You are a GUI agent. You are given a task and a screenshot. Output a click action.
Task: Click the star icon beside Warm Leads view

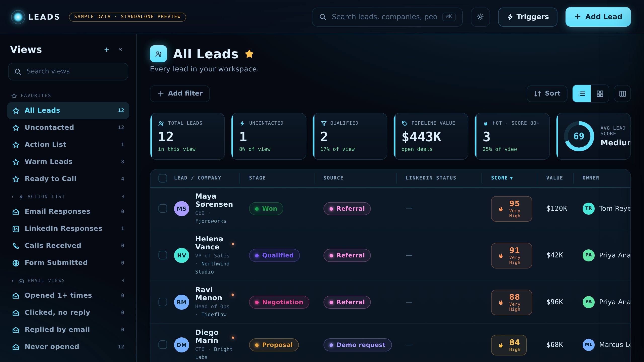(x=16, y=162)
